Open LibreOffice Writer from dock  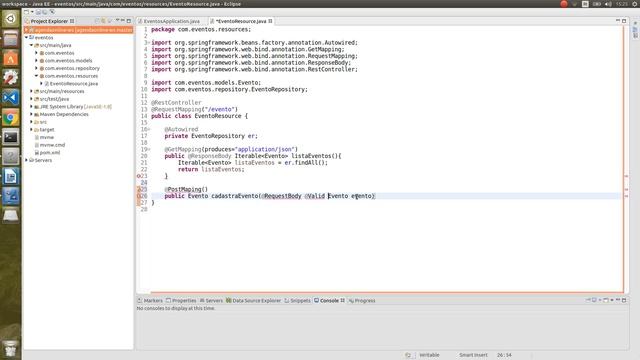coord(11,176)
